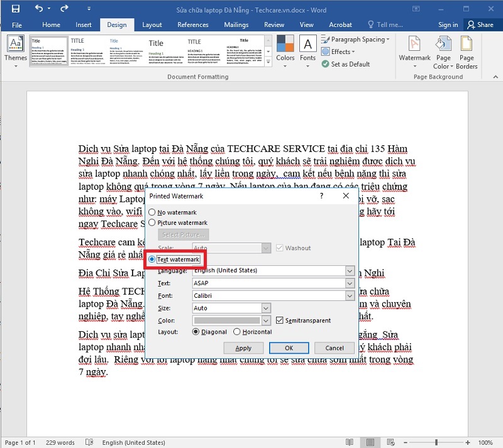Open the watermark Size dropdown
The image size is (503, 448).
pos(266,308)
